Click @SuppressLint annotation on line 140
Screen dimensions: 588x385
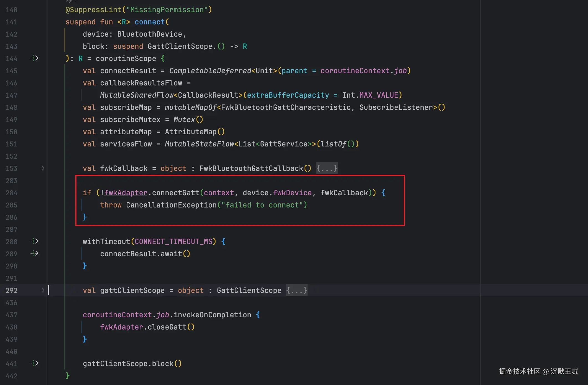tap(93, 10)
